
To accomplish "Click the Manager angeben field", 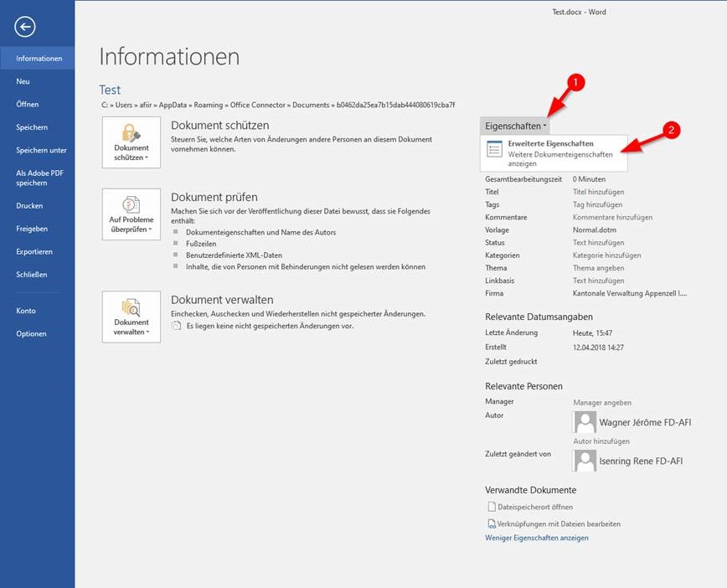I will [601, 403].
